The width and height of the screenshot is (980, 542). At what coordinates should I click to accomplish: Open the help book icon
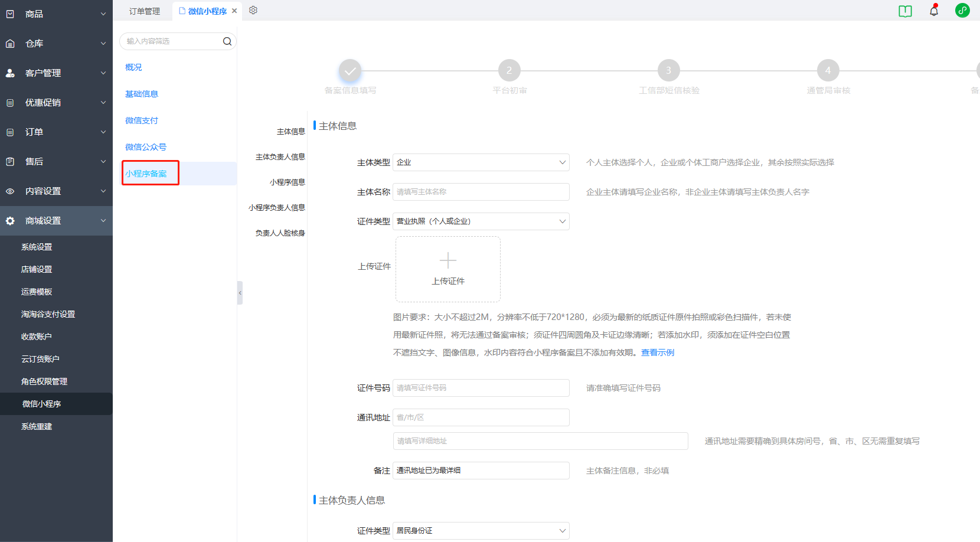point(905,11)
